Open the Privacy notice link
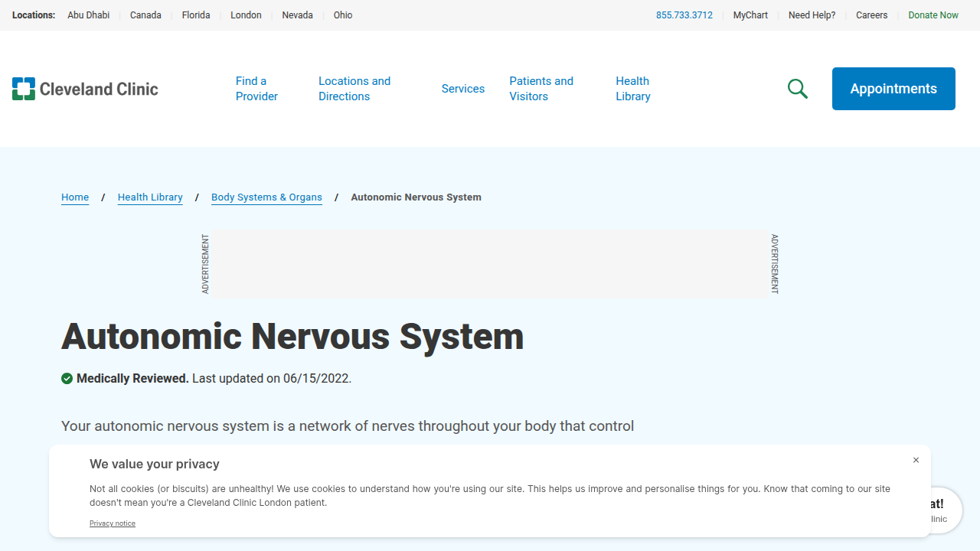 (113, 523)
